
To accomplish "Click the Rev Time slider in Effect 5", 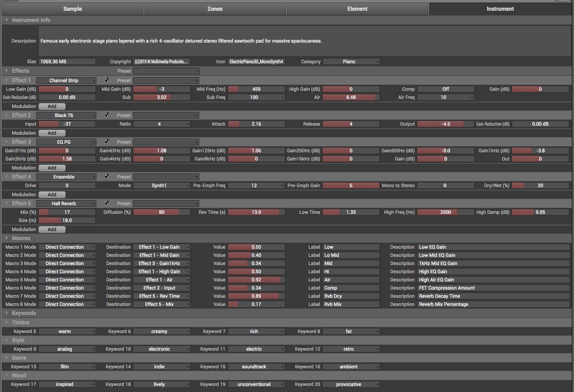I will [x=256, y=212].
